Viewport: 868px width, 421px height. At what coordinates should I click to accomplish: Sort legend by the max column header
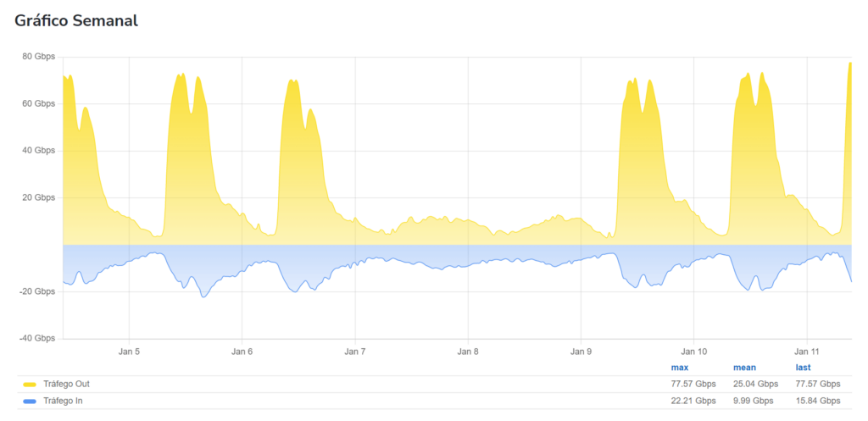pyautogui.click(x=679, y=368)
